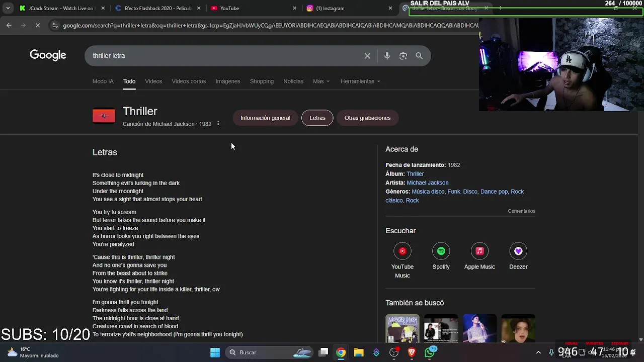644x362 pixels.
Task: Close the Efecto Flashback tab
Action: [199, 8]
